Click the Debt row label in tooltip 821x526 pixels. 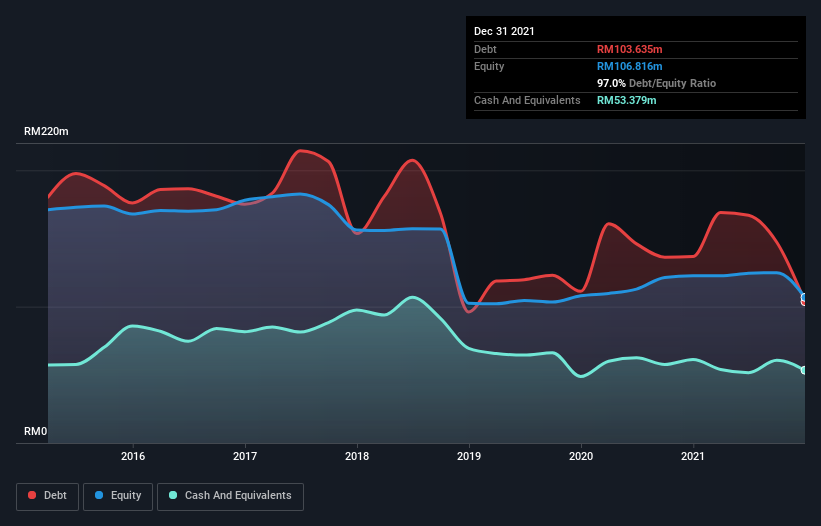click(x=485, y=49)
